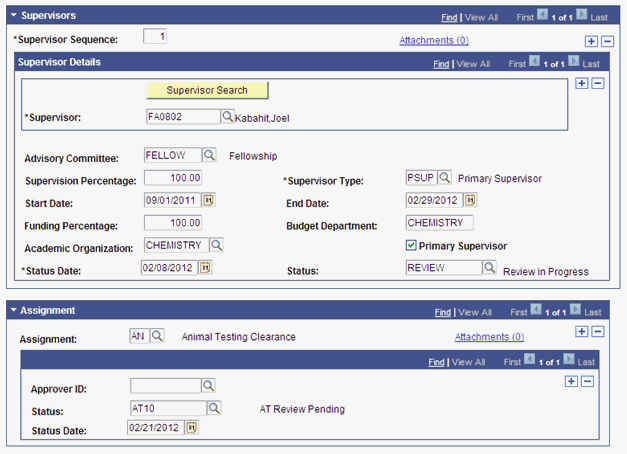Delete the Approver row

tap(587, 381)
